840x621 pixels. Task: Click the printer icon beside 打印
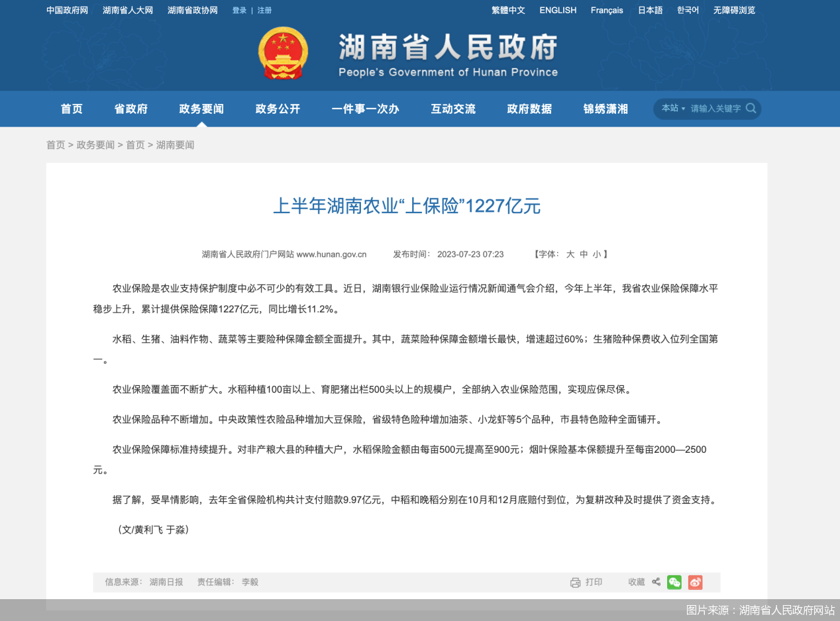tap(575, 582)
